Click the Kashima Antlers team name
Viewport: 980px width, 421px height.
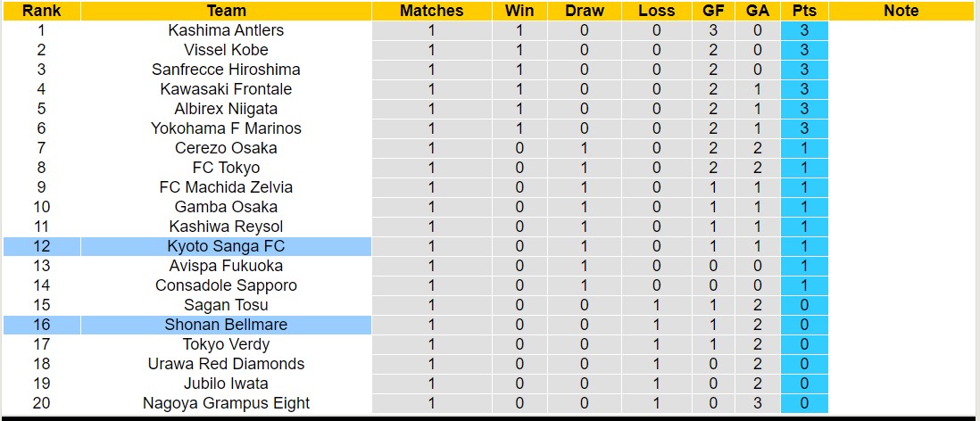point(226,30)
